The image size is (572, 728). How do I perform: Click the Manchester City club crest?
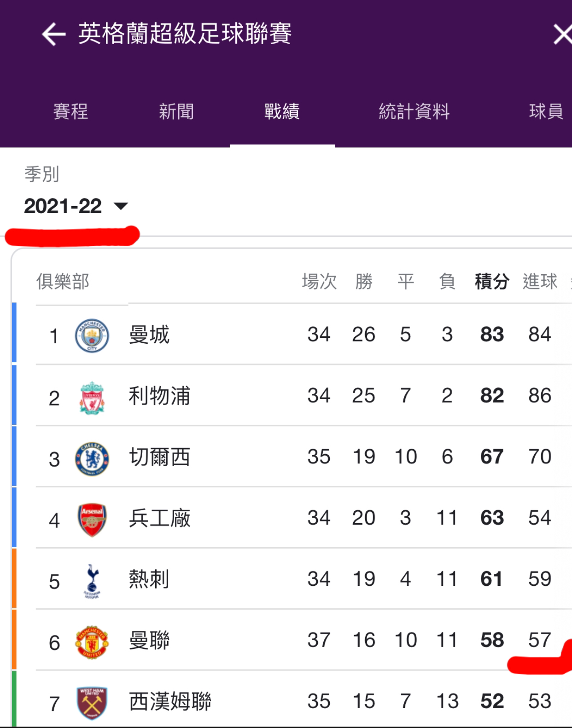pyautogui.click(x=92, y=335)
